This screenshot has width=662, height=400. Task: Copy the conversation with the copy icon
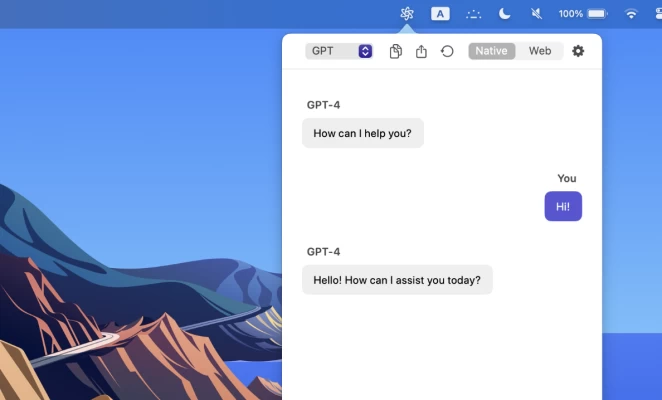pyautogui.click(x=395, y=51)
